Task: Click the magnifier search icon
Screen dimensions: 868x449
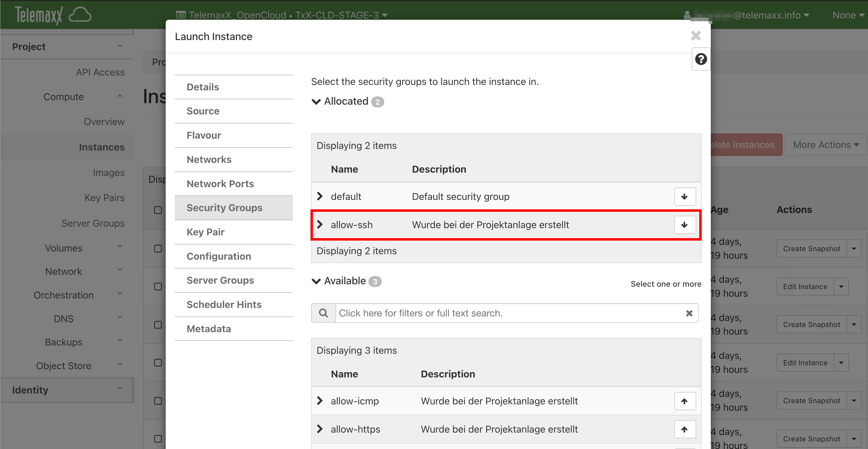Action: [x=323, y=313]
